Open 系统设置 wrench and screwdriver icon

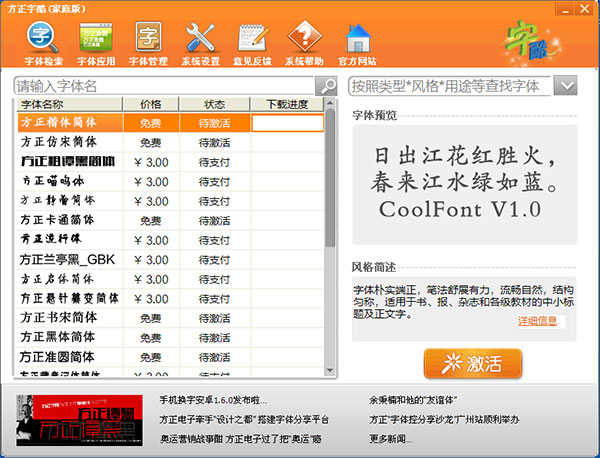click(x=200, y=44)
